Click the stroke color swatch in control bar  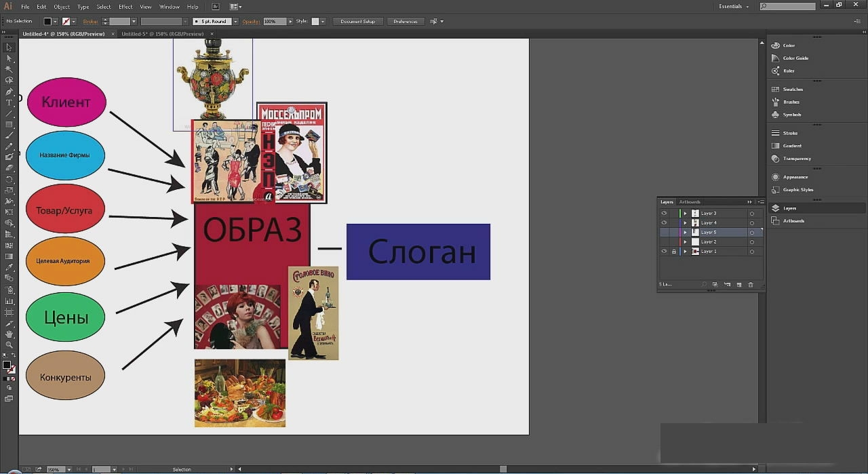pos(66,22)
